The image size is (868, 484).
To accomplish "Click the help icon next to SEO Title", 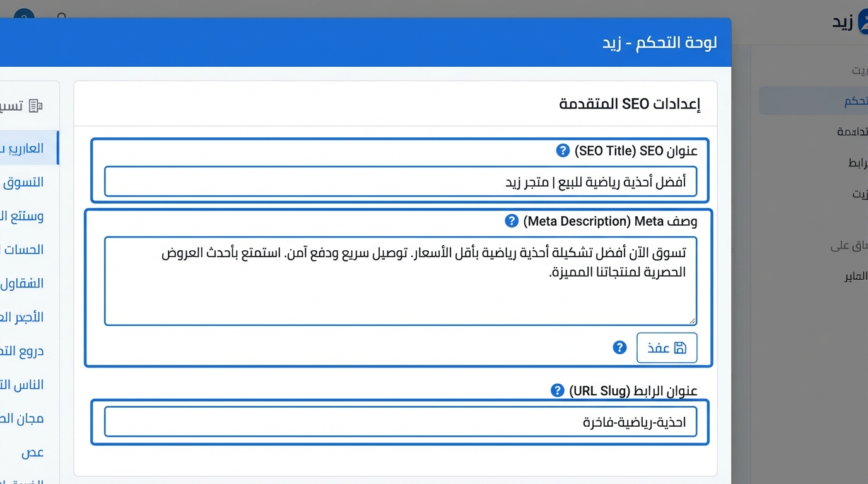I will pyautogui.click(x=562, y=150).
